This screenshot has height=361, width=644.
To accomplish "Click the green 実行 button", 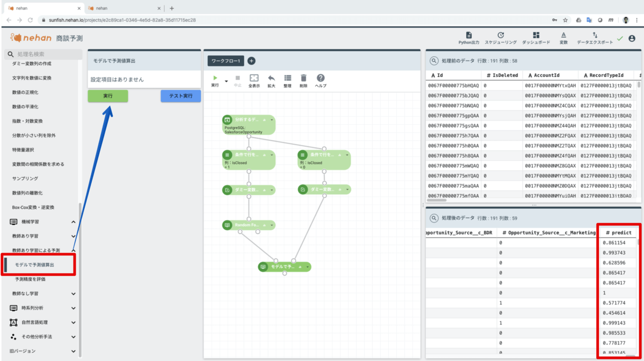I will coord(108,96).
